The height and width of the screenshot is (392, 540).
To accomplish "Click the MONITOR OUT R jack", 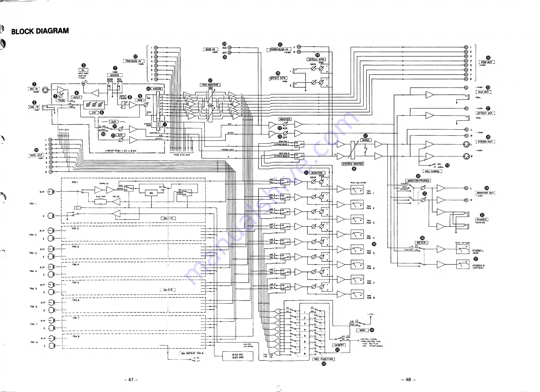I will [x=466, y=200].
